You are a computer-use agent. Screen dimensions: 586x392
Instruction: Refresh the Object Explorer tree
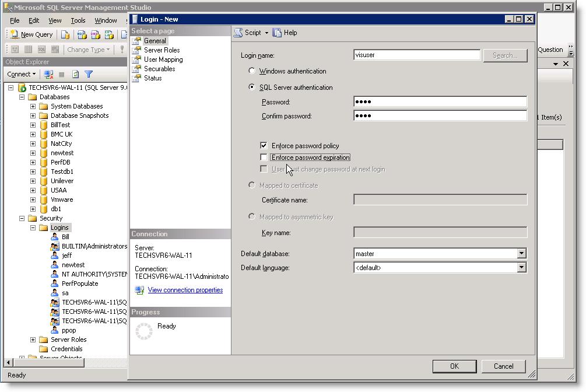pyautogui.click(x=75, y=74)
